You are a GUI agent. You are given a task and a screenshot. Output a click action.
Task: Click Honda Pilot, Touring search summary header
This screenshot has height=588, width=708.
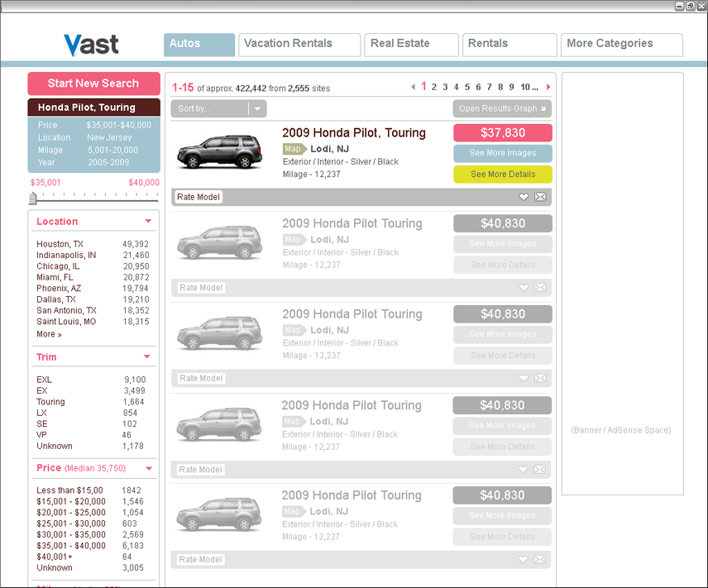94,108
